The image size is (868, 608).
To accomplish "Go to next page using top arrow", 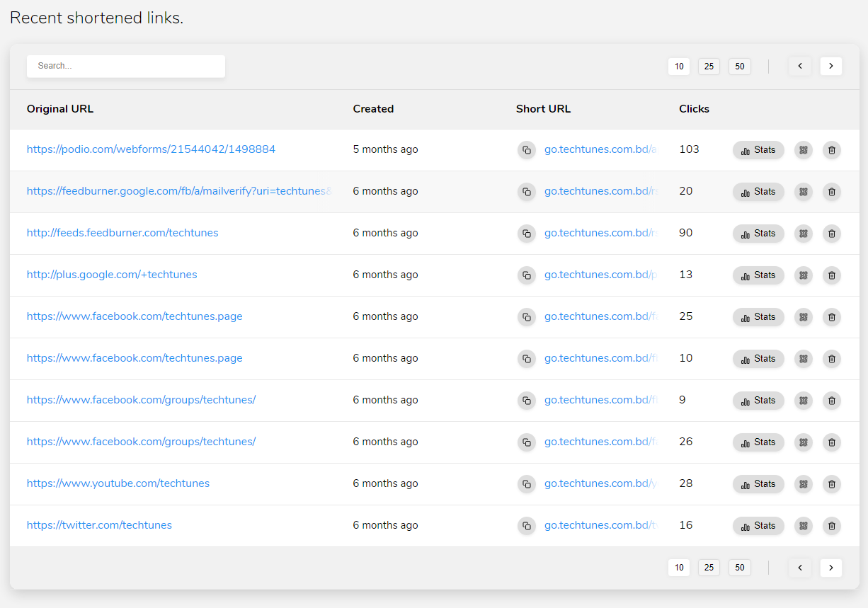I will 830,67.
